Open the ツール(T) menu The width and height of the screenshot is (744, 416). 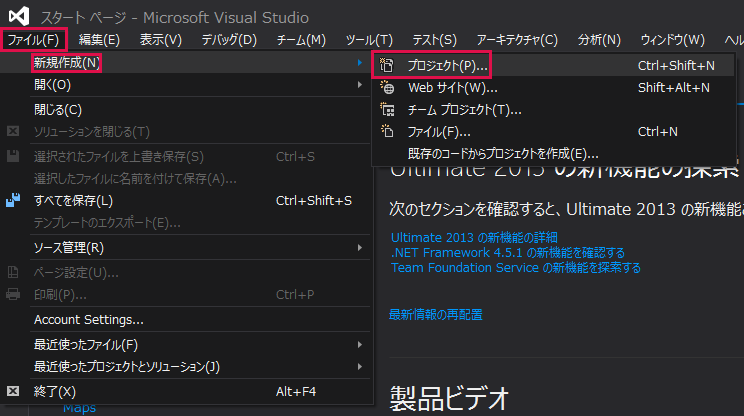369,39
